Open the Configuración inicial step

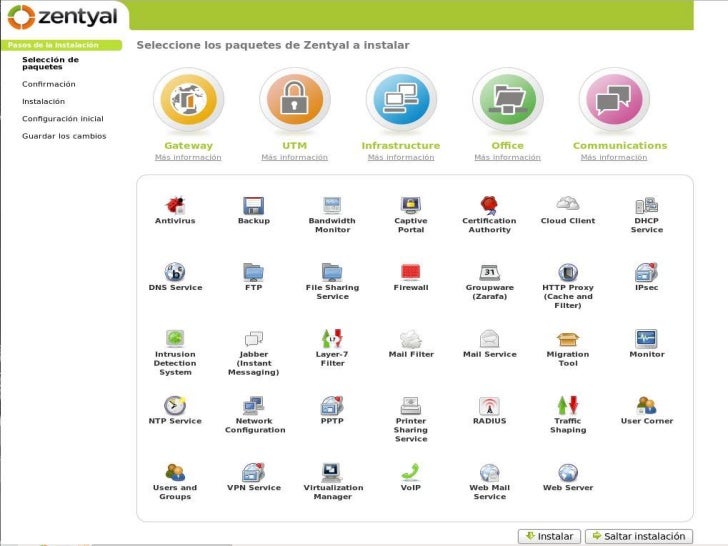coord(63,119)
